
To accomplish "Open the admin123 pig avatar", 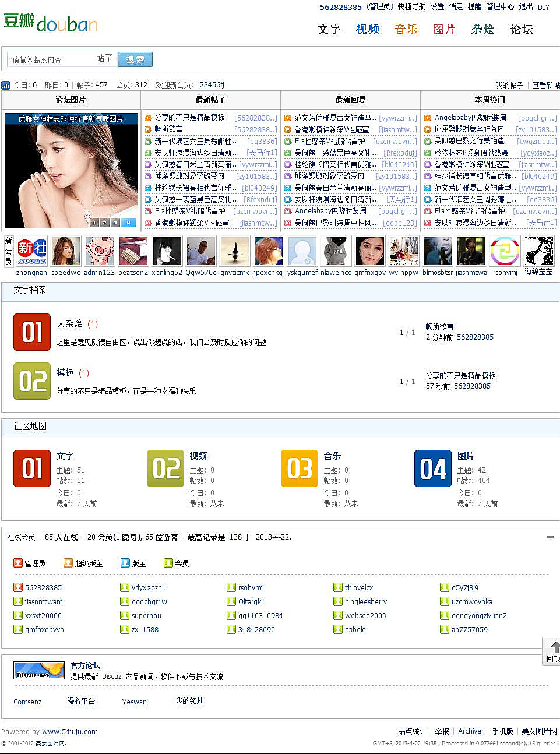I will [100, 252].
